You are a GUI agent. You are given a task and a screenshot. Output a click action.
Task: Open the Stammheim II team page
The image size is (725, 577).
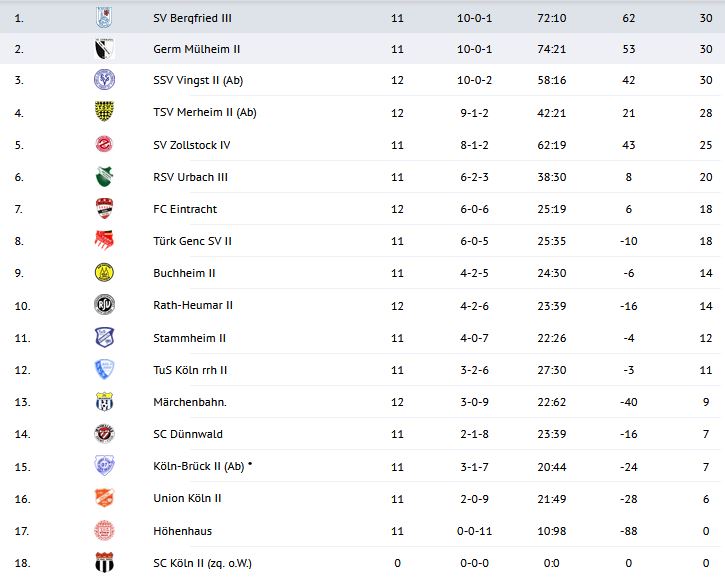189,338
